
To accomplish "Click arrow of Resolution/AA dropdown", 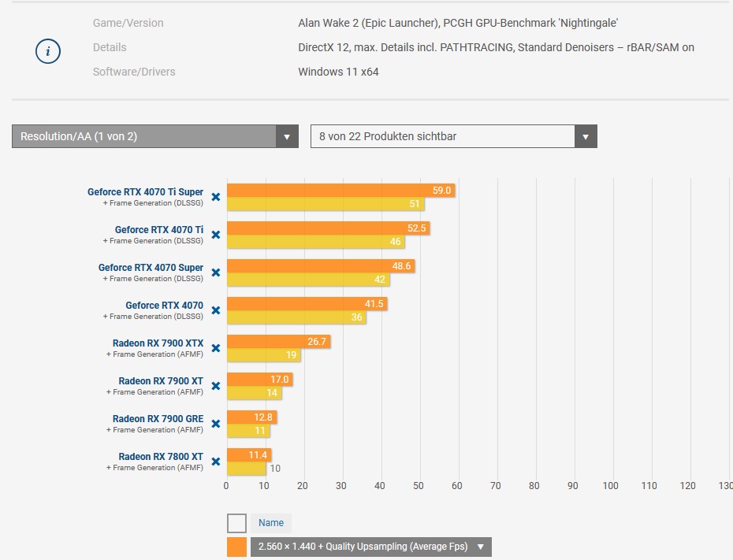I will click(x=287, y=136).
